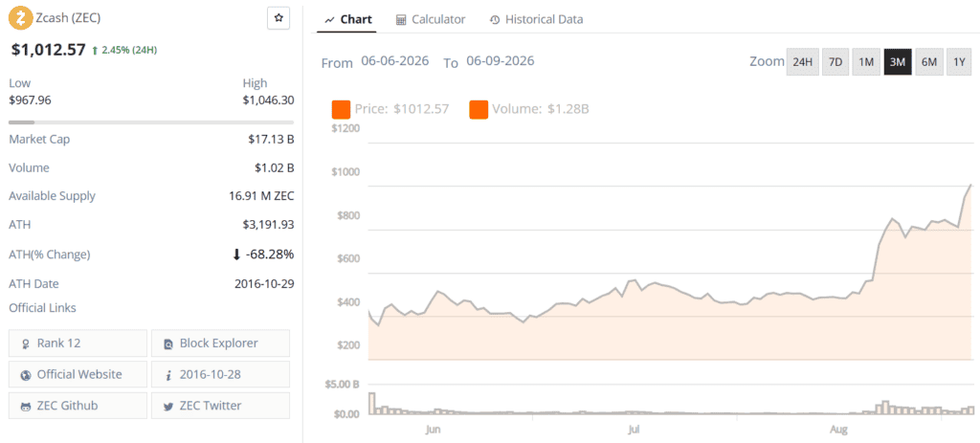Image resolution: width=980 pixels, height=443 pixels.
Task: Click the ATH change -68.28% value
Action: (262, 255)
